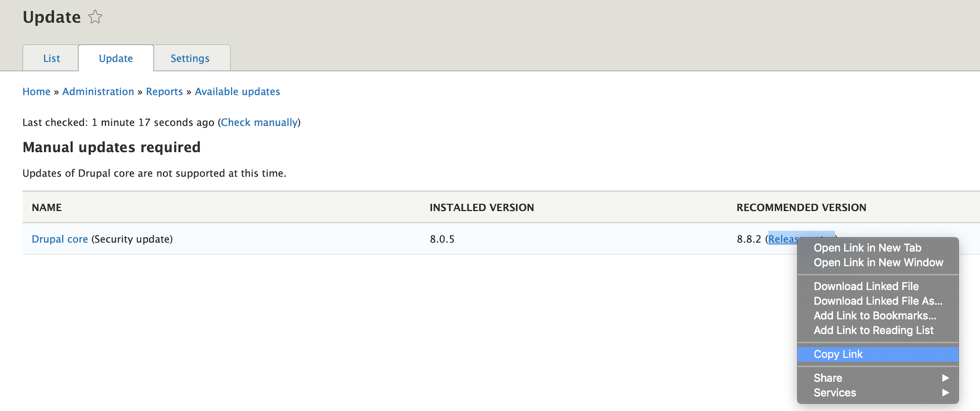Click the Release notes link
The height and width of the screenshot is (411, 980).
(x=782, y=239)
